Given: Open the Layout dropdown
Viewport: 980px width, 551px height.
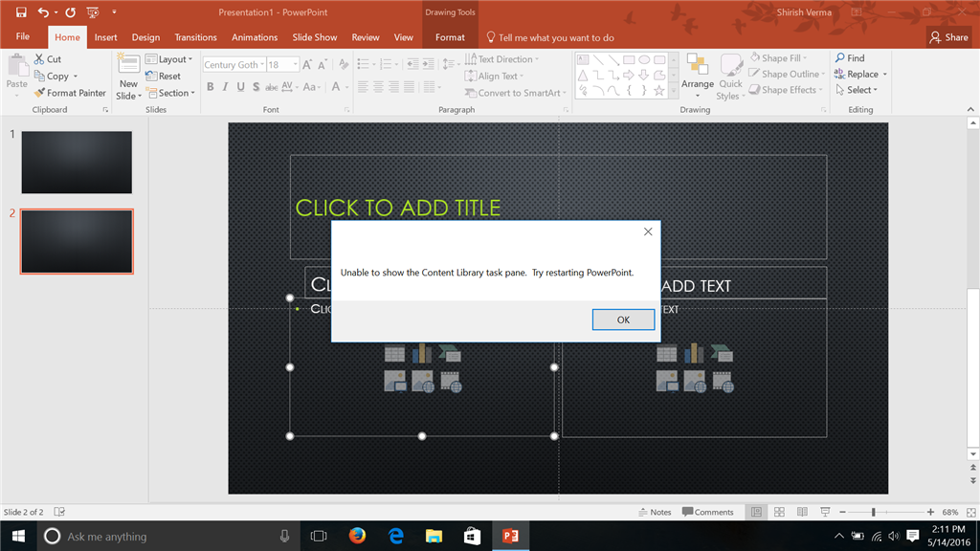Looking at the screenshot, I should 168,58.
